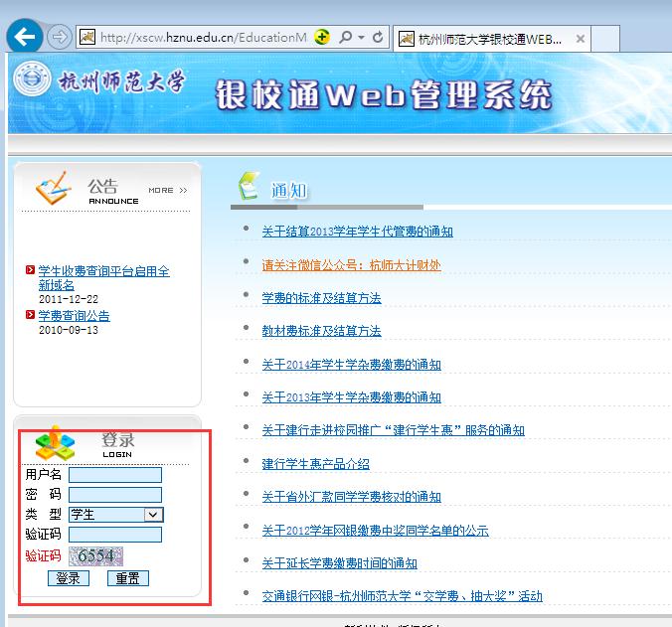This screenshot has height=627, width=672.
Task: Expand the address bar search dropdown arrow
Action: pyautogui.click(x=360, y=38)
